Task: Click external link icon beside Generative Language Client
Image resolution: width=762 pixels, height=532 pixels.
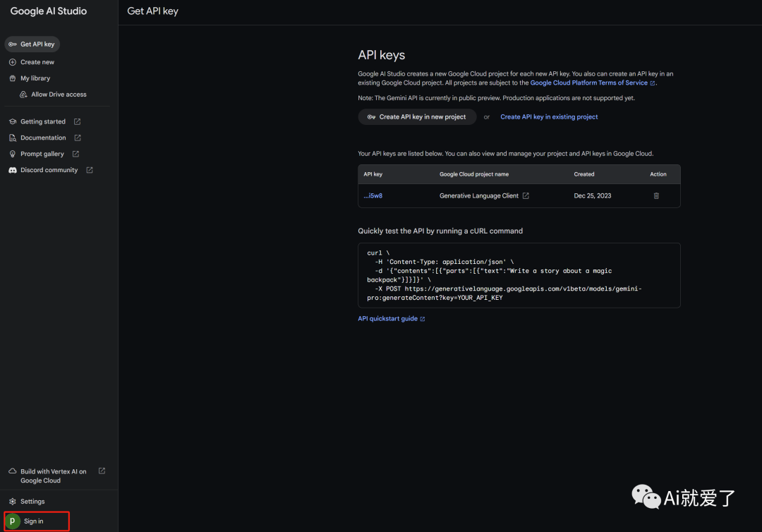Action: pyautogui.click(x=526, y=195)
